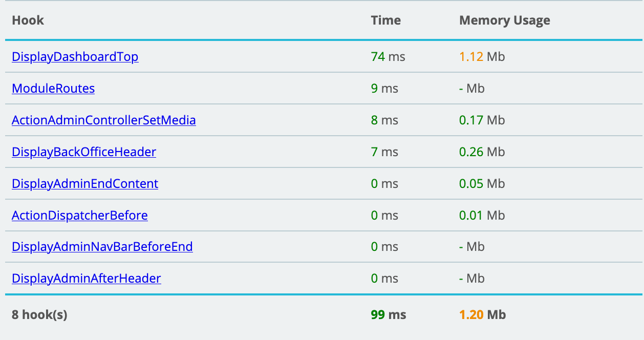Open ActionAdminControllerSetMedia hook details
The image size is (644, 340).
[103, 120]
